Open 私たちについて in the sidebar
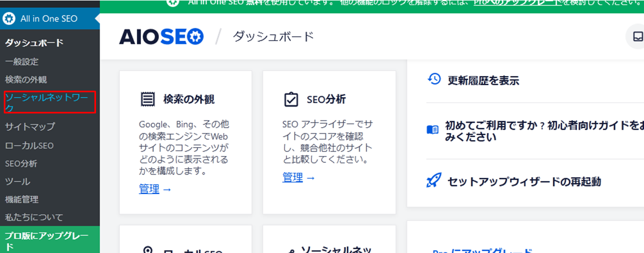Viewport: 644px width, 253px height. pyautogui.click(x=34, y=217)
